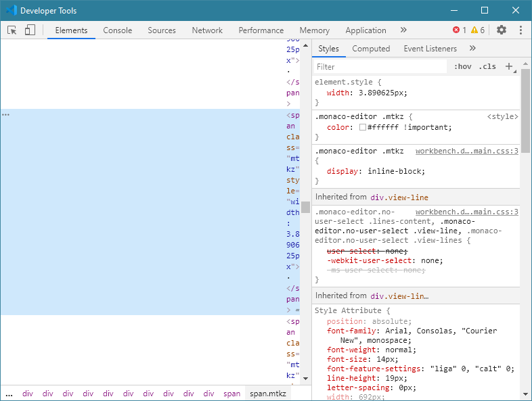Click the position absolute declaration

[x=369, y=321]
